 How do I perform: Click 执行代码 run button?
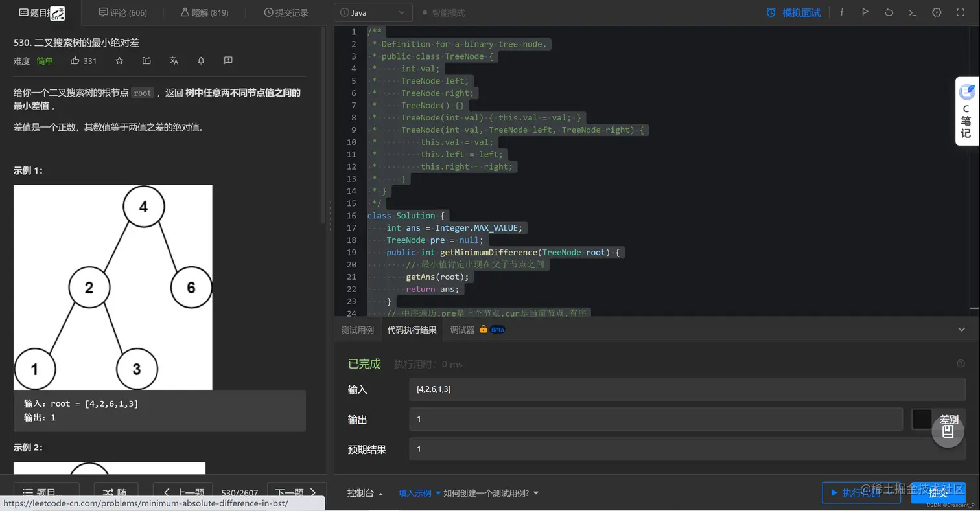tap(861, 493)
